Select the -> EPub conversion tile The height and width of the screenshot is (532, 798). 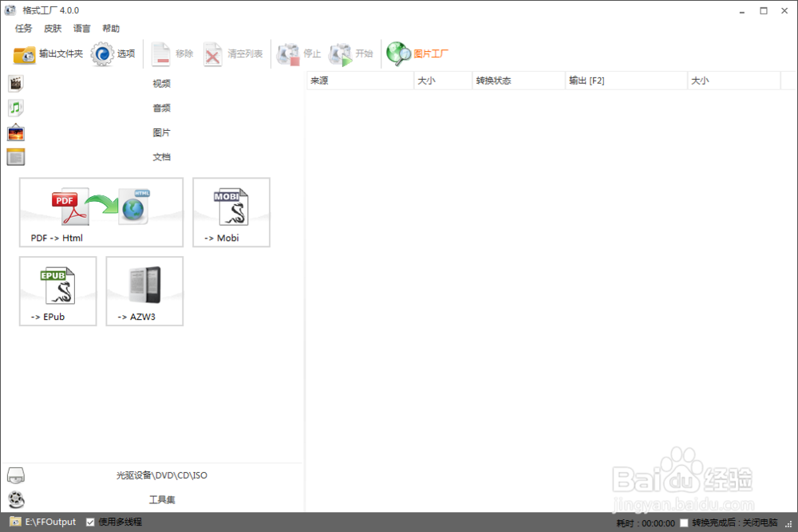click(x=58, y=291)
